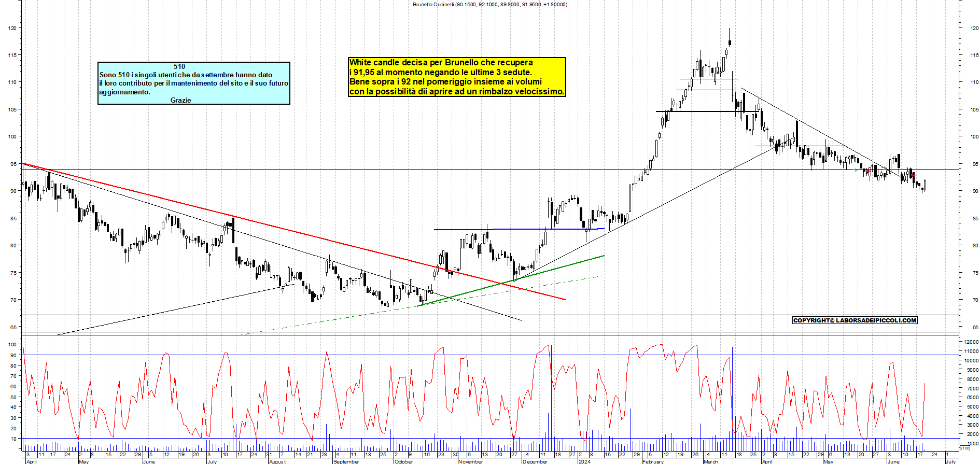This screenshot has height=464, width=980.
Task: Click the line "i 91,95 al momento negando"
Action: pyautogui.click(x=440, y=72)
